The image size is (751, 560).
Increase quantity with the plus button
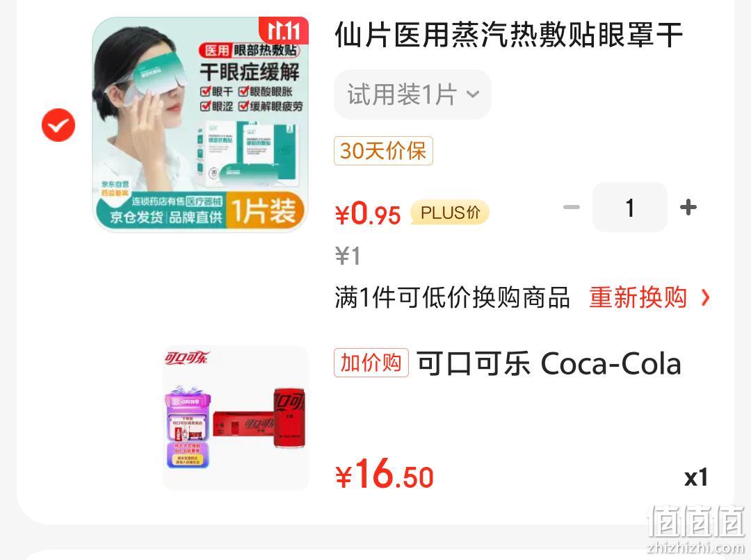[x=688, y=207]
